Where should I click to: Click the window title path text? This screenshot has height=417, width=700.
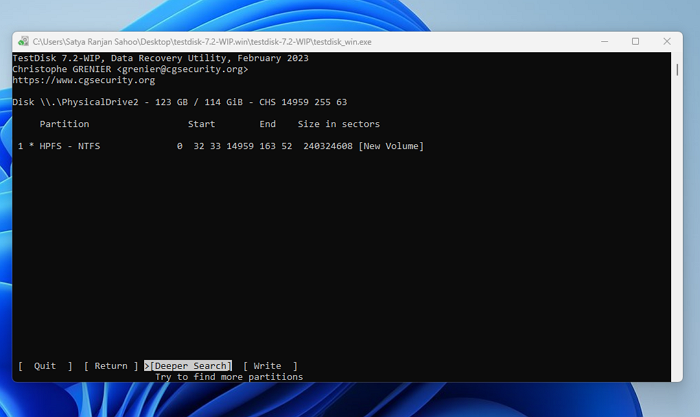pyautogui.click(x=202, y=42)
